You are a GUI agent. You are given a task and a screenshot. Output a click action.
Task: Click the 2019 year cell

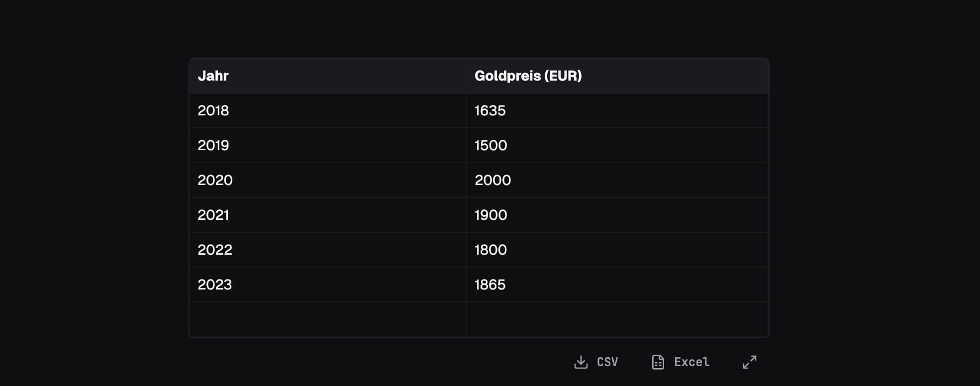tap(327, 145)
